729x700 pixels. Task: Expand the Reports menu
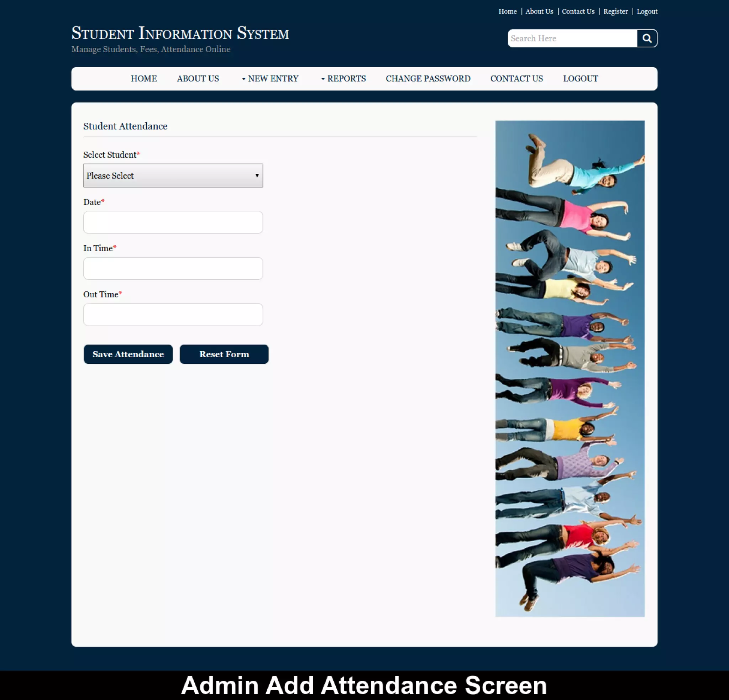click(343, 79)
